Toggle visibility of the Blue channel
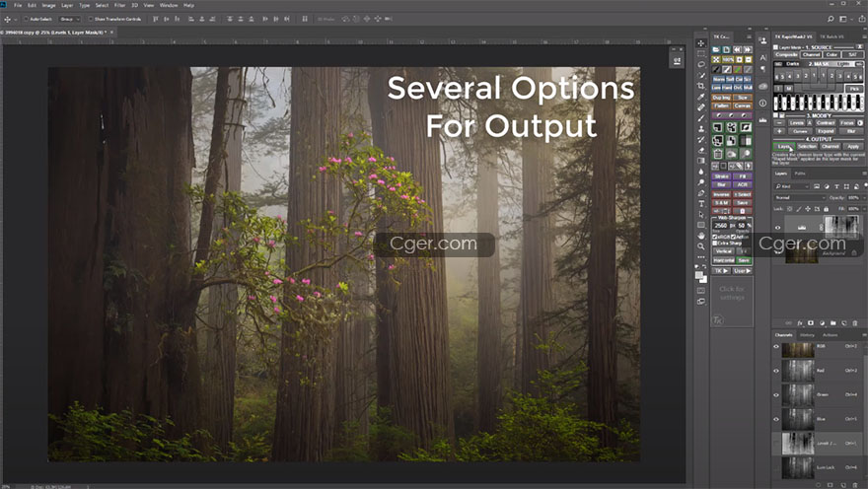868x489 pixels. 776,419
